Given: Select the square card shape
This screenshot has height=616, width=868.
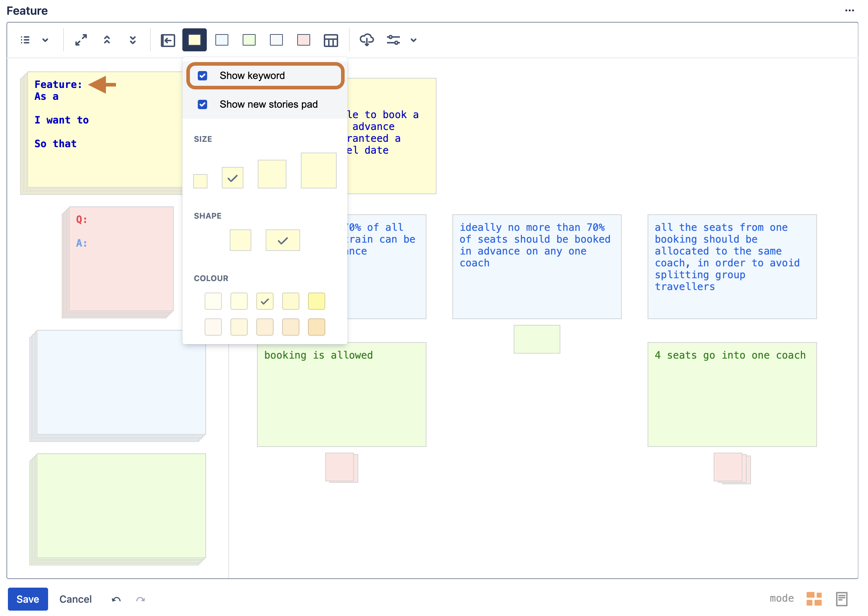Looking at the screenshot, I should [241, 240].
